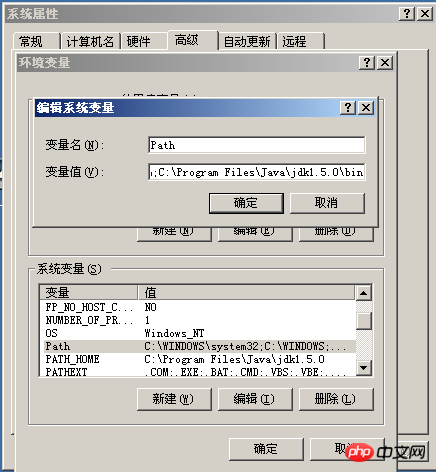
Task: Click help icon in System Properties title bar
Action: click(x=407, y=14)
